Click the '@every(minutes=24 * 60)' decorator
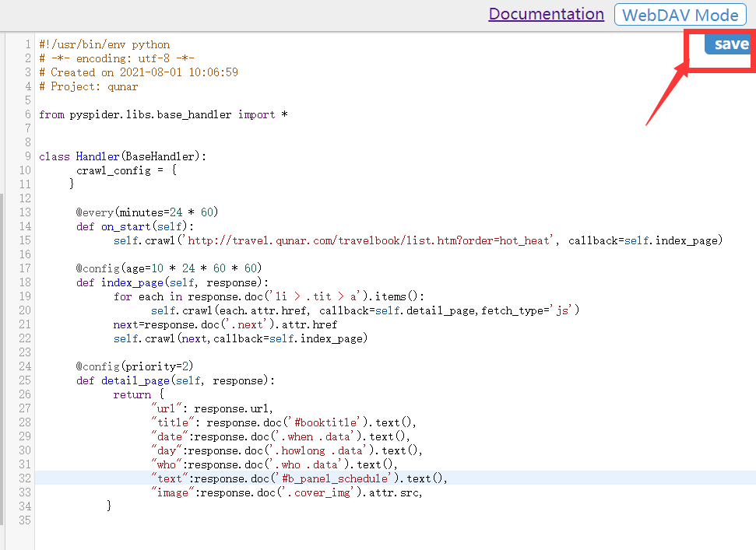Viewport: 756px width, 550px height. coord(147,212)
